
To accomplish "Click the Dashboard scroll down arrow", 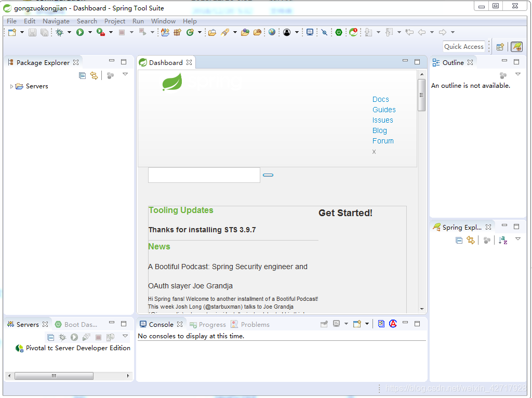I will tap(422, 309).
